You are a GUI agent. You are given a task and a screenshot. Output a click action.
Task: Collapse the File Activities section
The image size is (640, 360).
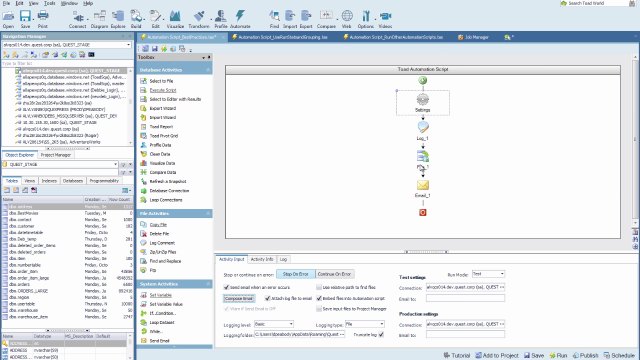208,213
